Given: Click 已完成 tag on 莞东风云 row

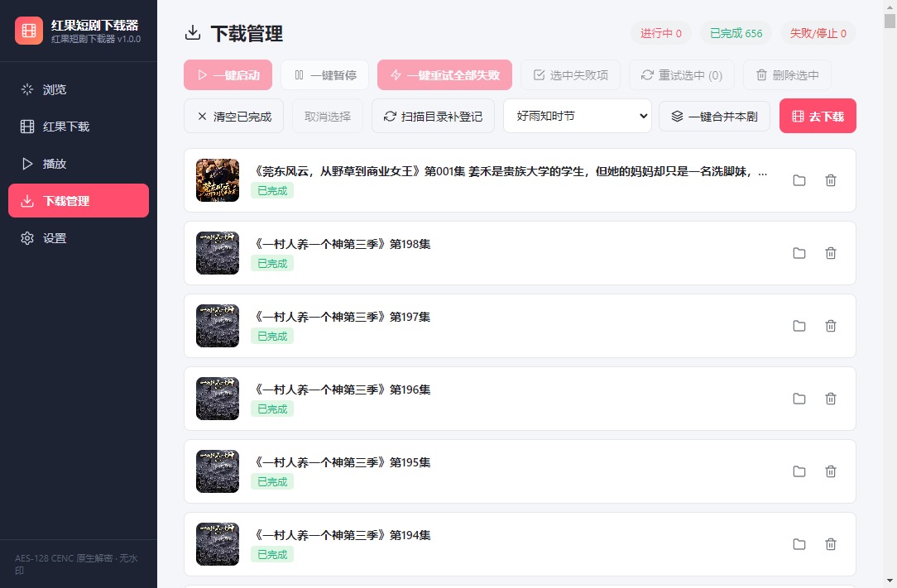Looking at the screenshot, I should (x=272, y=190).
